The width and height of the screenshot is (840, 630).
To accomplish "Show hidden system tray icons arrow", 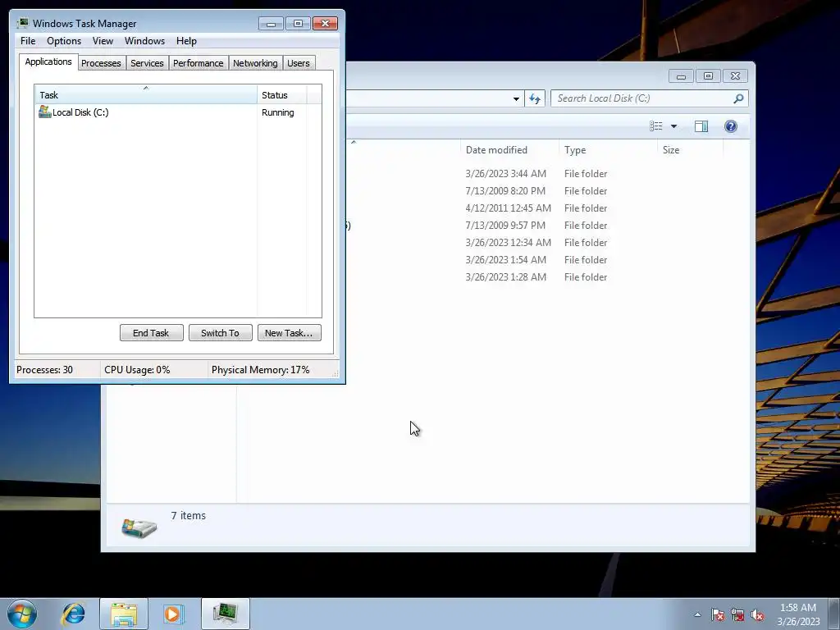I will click(697, 614).
